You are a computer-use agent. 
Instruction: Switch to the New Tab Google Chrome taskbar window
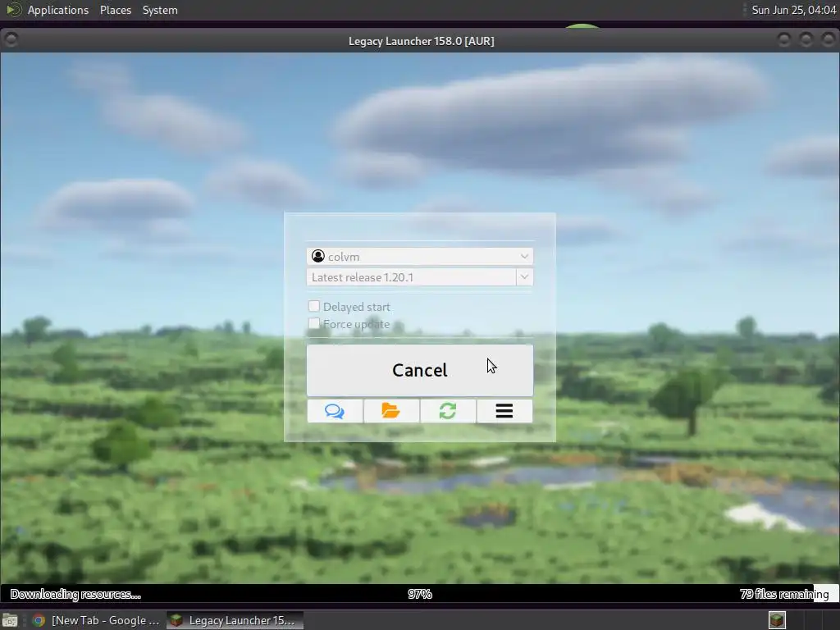pos(96,620)
